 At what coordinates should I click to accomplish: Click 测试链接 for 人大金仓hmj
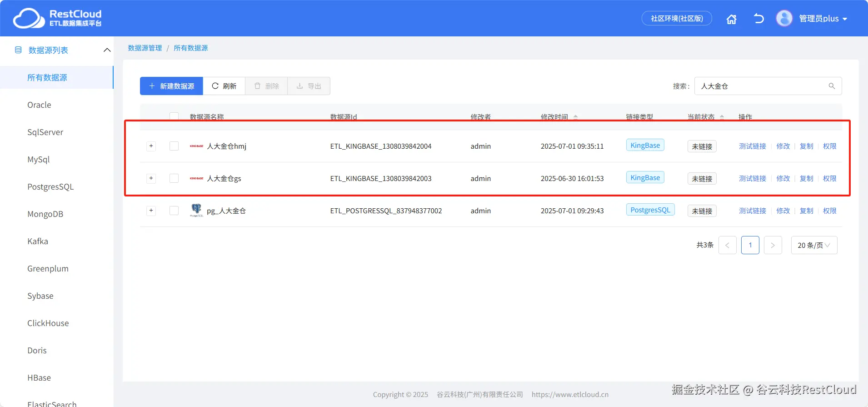pos(753,146)
